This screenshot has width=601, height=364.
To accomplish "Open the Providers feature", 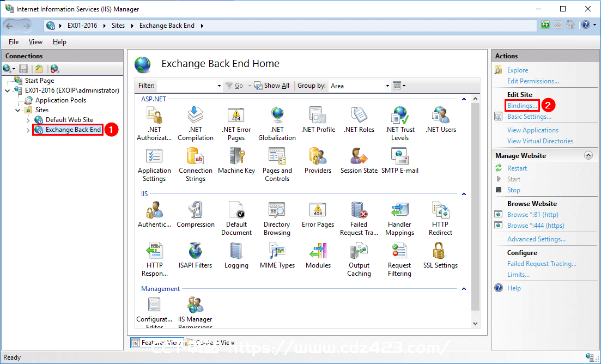I will coord(318,161).
